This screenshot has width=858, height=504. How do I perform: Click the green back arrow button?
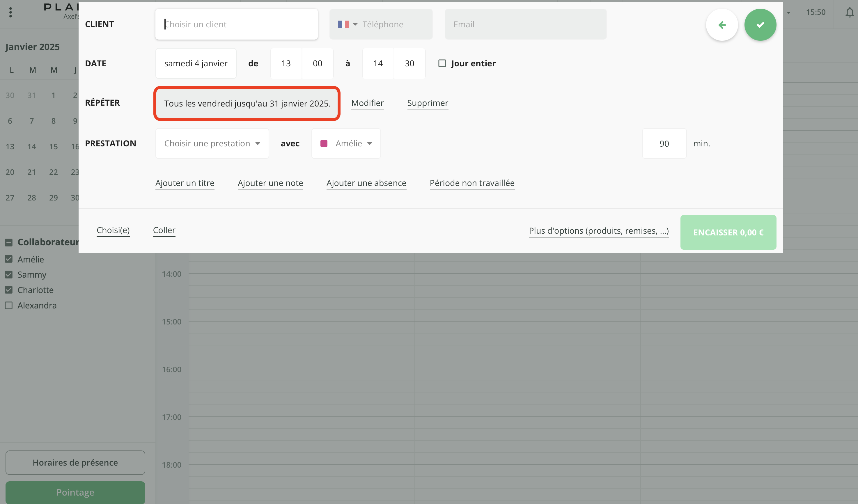(x=721, y=24)
